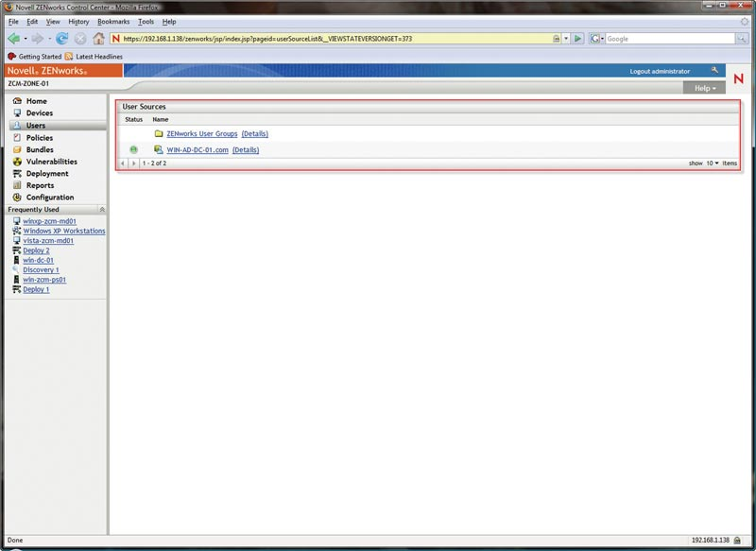Open the Discovery 1 link
The height and width of the screenshot is (551, 756).
(41, 269)
